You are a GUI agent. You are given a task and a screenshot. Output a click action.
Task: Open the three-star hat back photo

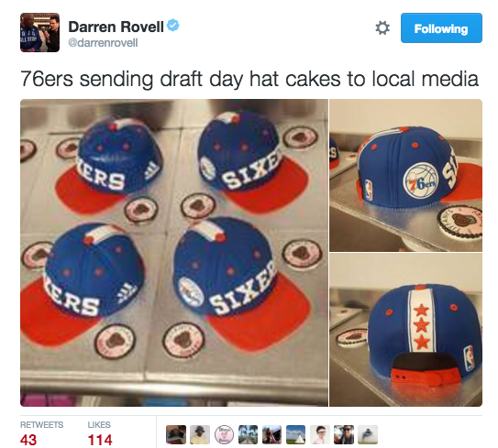[406, 330]
